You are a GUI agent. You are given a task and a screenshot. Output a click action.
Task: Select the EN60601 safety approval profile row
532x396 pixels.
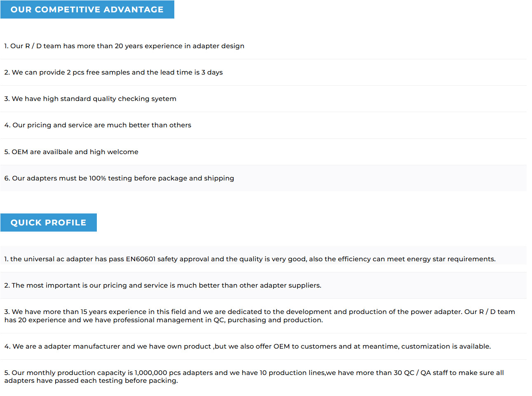click(x=263, y=259)
